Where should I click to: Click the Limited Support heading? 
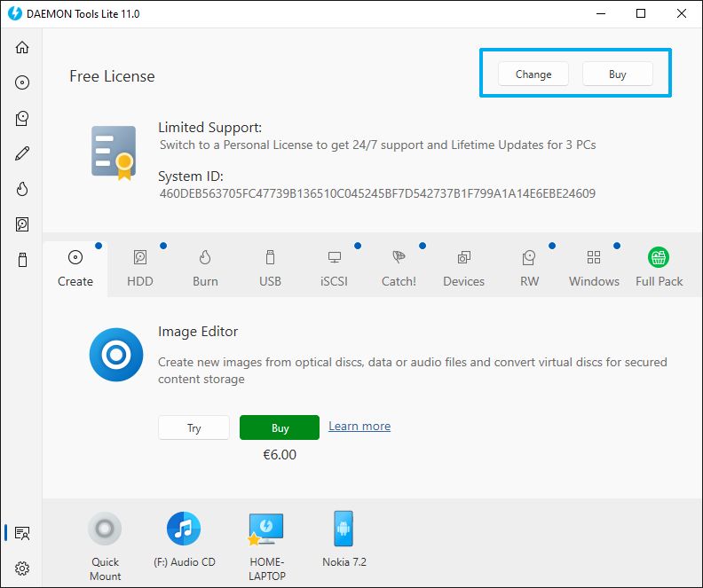click(209, 128)
